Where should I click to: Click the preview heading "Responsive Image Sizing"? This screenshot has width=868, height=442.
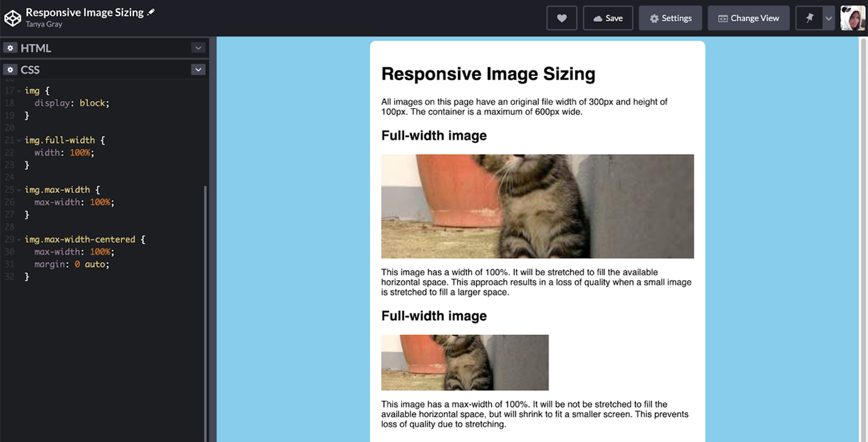tap(488, 74)
